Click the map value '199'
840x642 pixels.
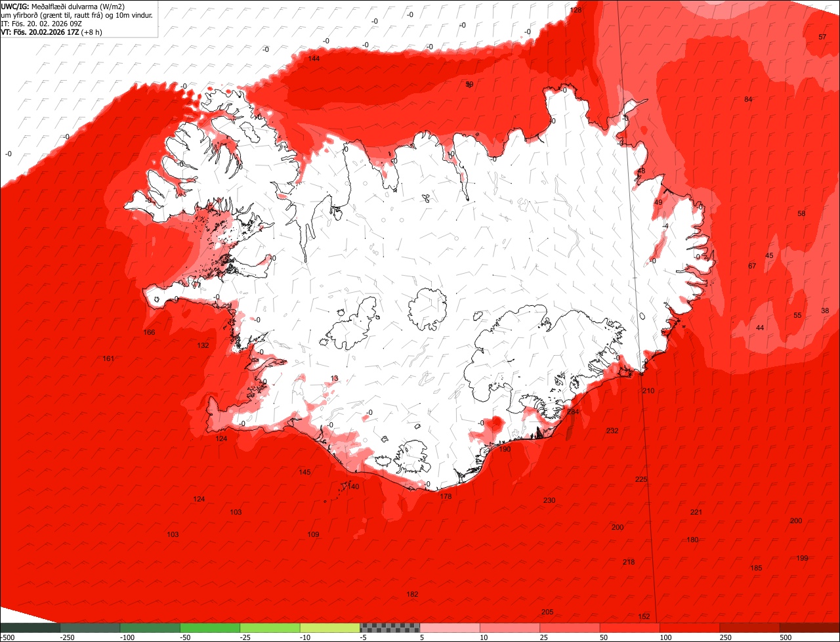(x=802, y=558)
